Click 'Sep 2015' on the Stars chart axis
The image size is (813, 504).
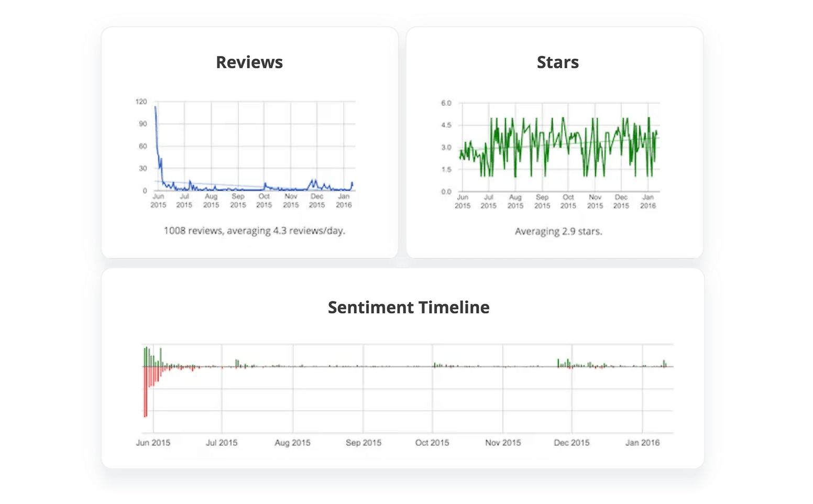[x=542, y=202]
